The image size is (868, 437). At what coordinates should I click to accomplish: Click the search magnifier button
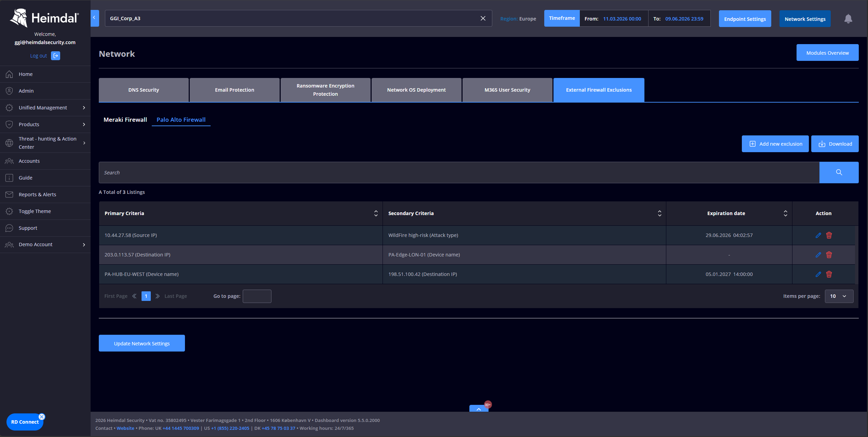pyautogui.click(x=839, y=172)
